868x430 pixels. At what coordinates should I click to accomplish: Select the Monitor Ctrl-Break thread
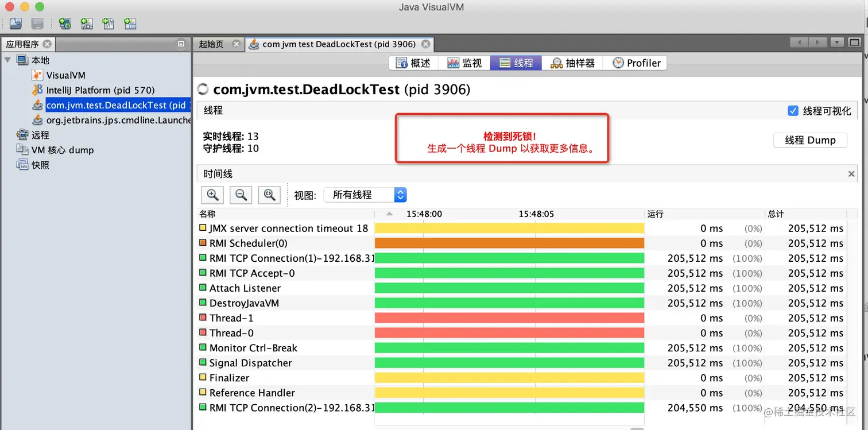click(x=253, y=348)
